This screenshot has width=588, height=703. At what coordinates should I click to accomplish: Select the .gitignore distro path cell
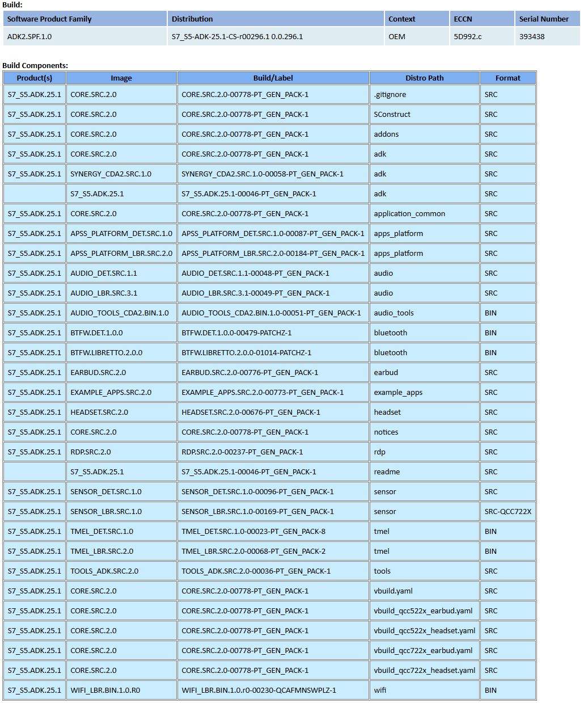click(x=390, y=95)
